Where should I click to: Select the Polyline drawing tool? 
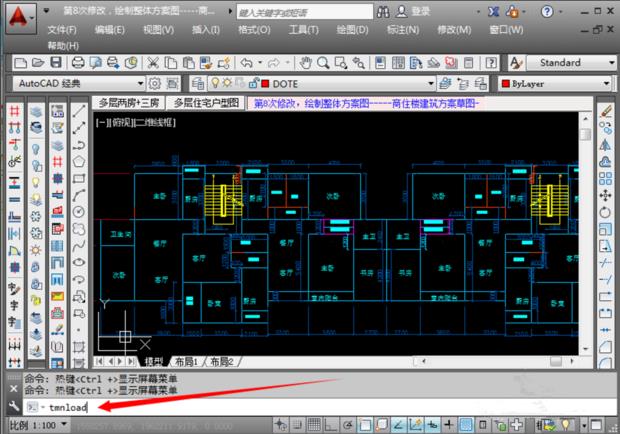79,145
